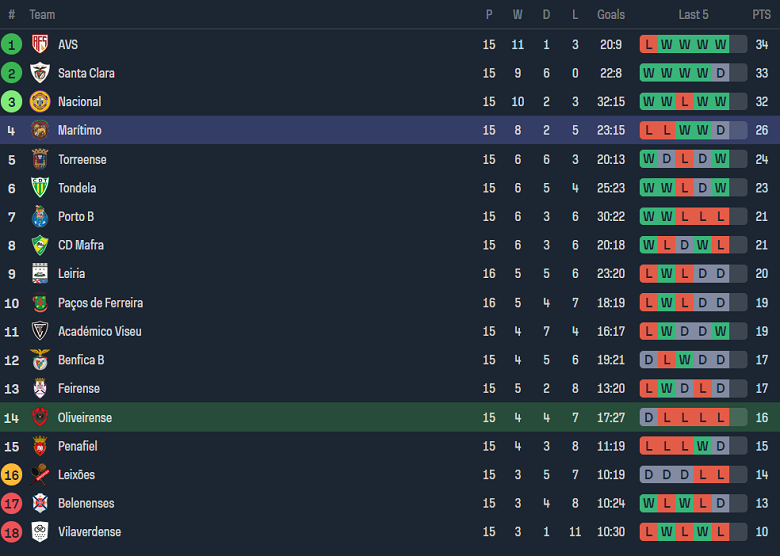This screenshot has width=780, height=556.
Task: Click the Tondela club logo
Action: coord(40,188)
